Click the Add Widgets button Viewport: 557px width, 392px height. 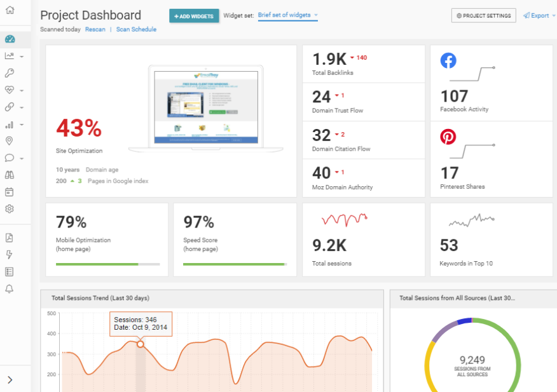click(194, 17)
